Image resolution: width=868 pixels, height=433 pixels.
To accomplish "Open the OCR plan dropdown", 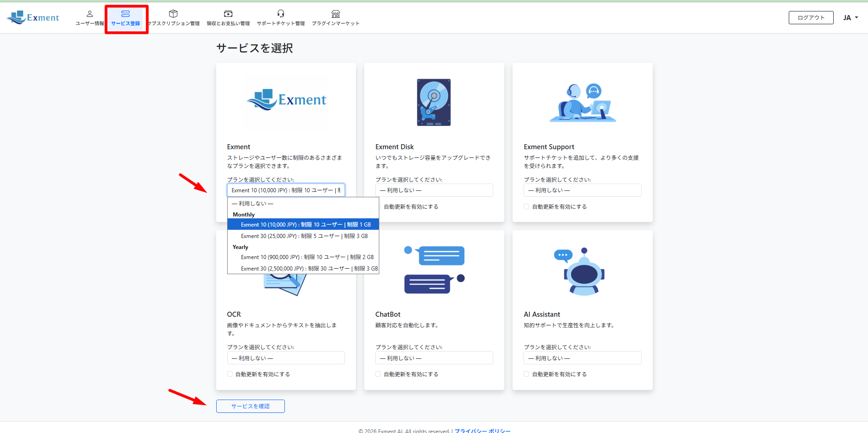I will (286, 358).
